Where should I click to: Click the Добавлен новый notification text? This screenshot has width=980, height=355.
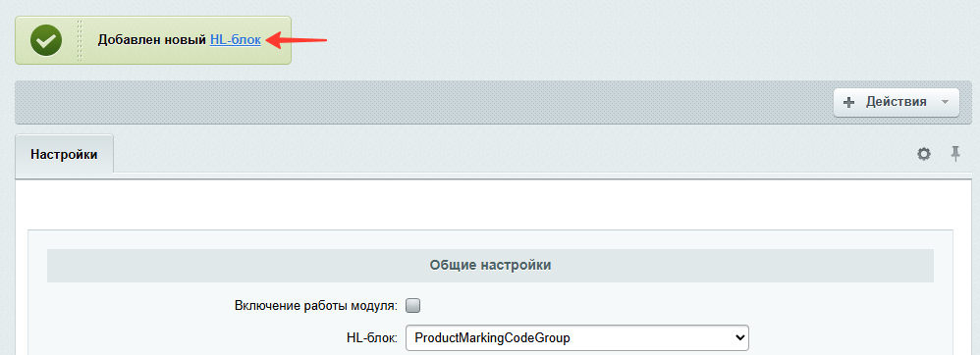pyautogui.click(x=152, y=40)
